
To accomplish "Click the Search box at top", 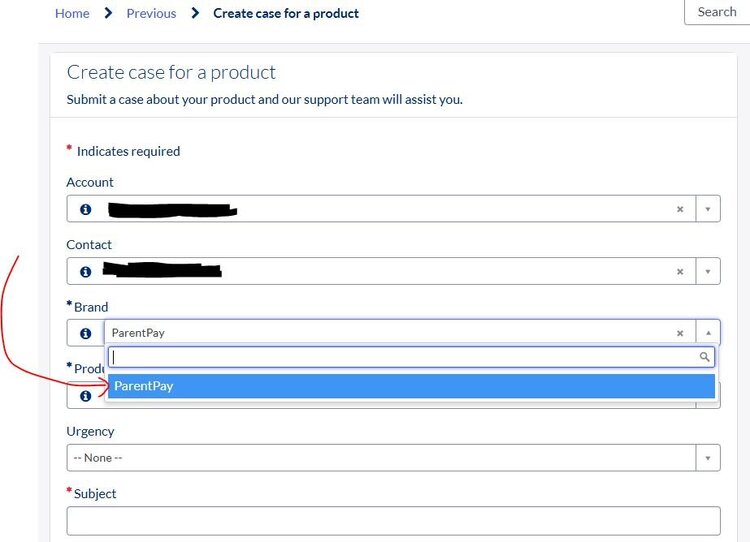I will click(717, 12).
